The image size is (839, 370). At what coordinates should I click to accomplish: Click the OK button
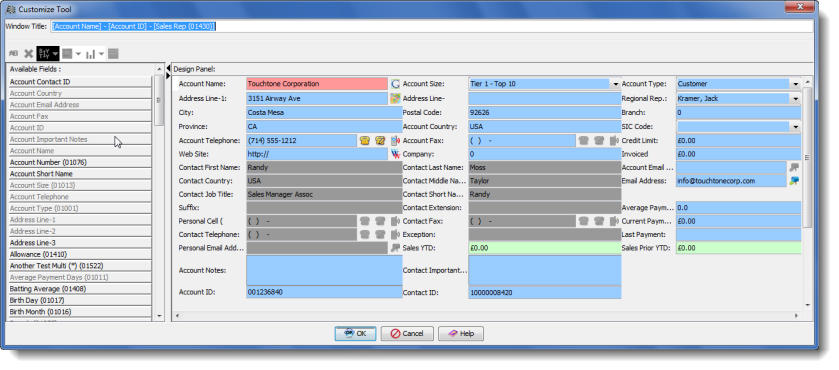click(355, 334)
